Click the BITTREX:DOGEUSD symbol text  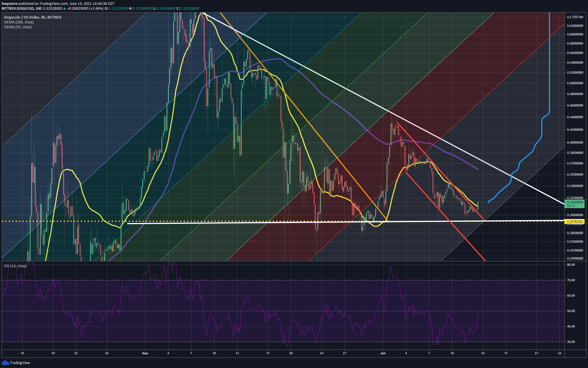(x=18, y=9)
